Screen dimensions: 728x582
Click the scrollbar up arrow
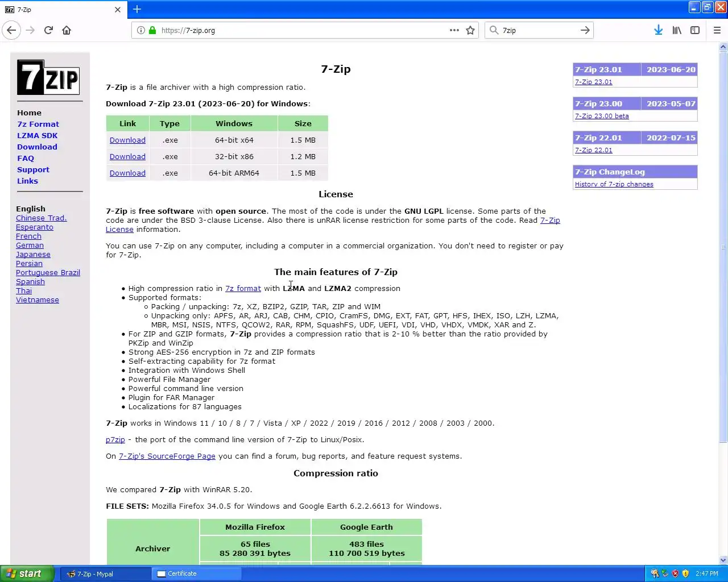723,47
